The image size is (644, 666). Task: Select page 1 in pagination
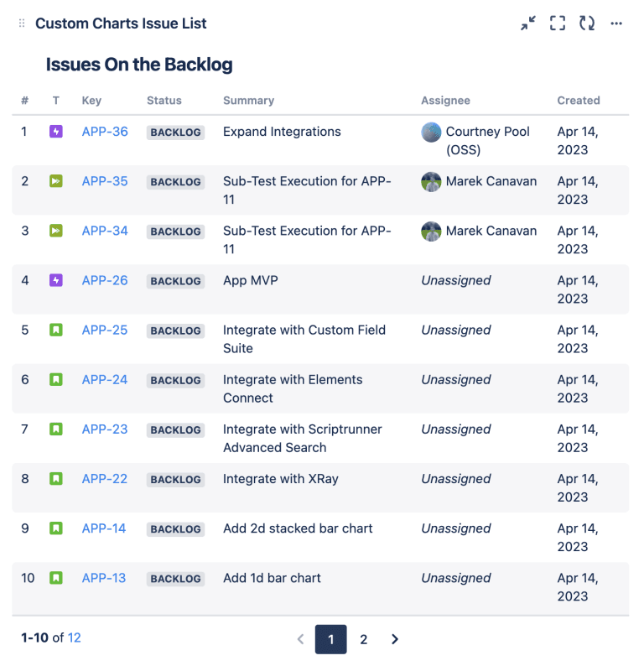pos(331,639)
